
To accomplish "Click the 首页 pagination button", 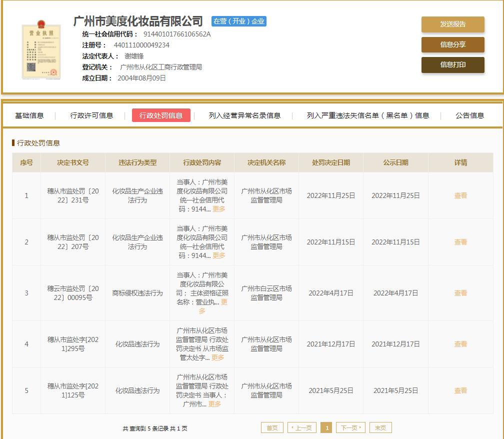I will tap(272, 428).
